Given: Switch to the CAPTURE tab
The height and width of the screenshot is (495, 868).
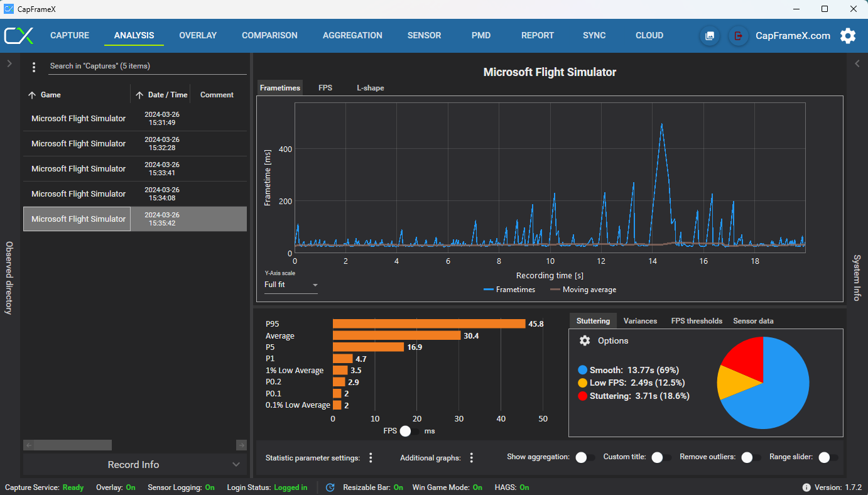Looking at the screenshot, I should (x=70, y=36).
